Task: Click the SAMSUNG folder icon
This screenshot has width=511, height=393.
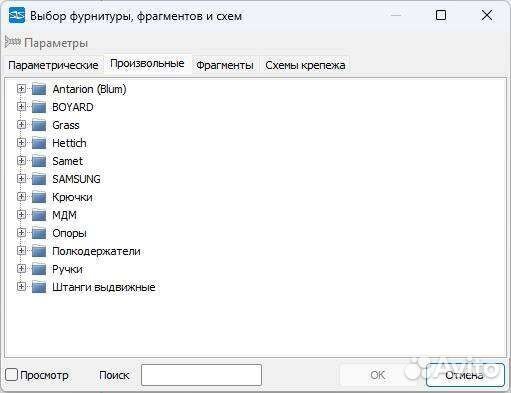Action: click(x=39, y=179)
